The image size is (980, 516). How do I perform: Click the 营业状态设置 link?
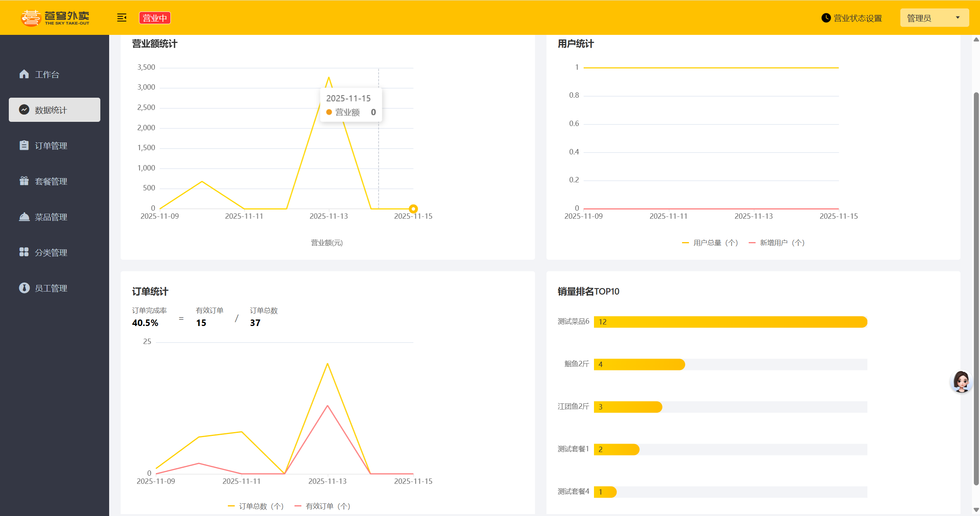[857, 18]
